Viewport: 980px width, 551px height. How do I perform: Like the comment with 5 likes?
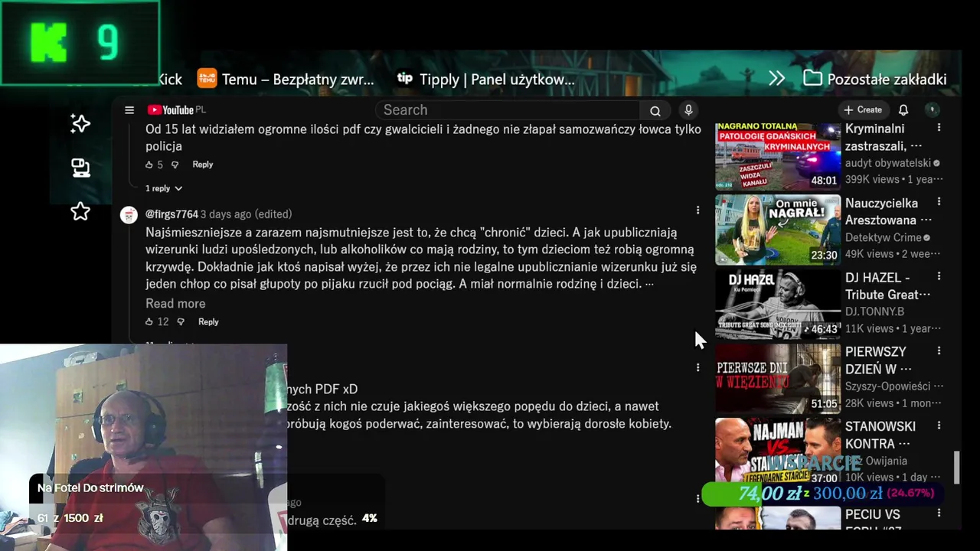click(x=149, y=165)
